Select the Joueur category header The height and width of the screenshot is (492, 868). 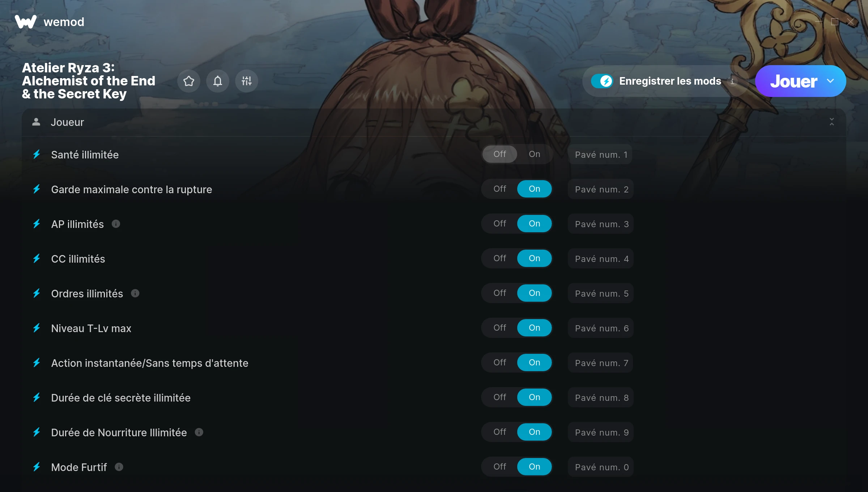[434, 122]
